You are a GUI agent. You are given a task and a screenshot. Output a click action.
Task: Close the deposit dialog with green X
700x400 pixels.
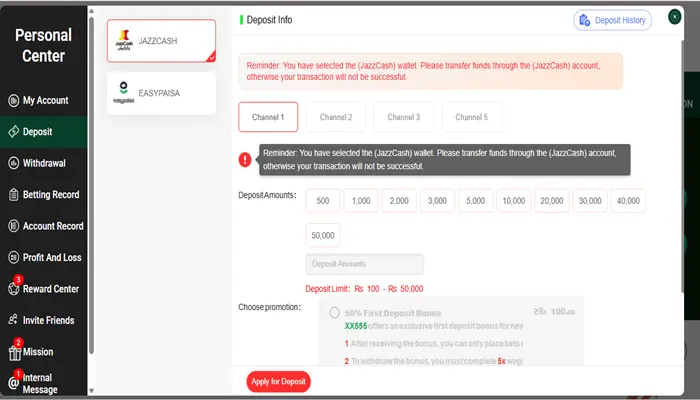tap(675, 17)
